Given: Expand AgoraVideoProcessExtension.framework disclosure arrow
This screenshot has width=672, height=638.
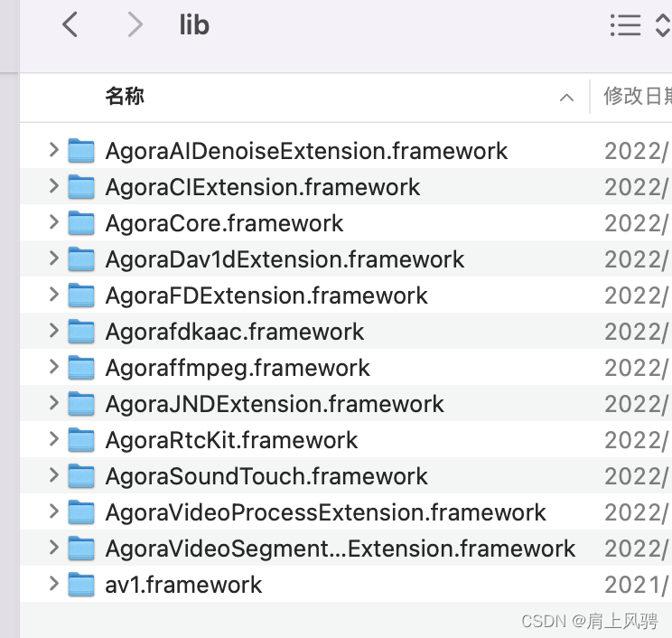Looking at the screenshot, I should coord(53,511).
